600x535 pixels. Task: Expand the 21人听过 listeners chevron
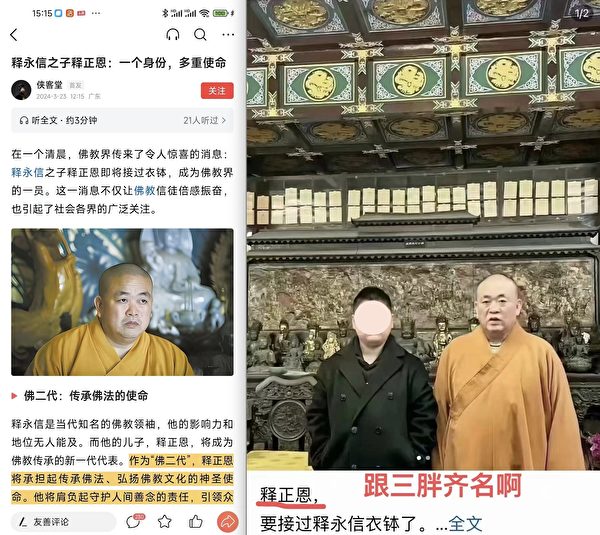coord(205,121)
